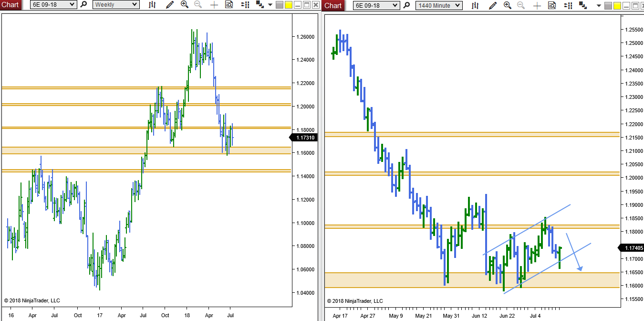Open the 6E 09-18 instrument dropdown in 1440 Minute chart

tap(376, 5)
